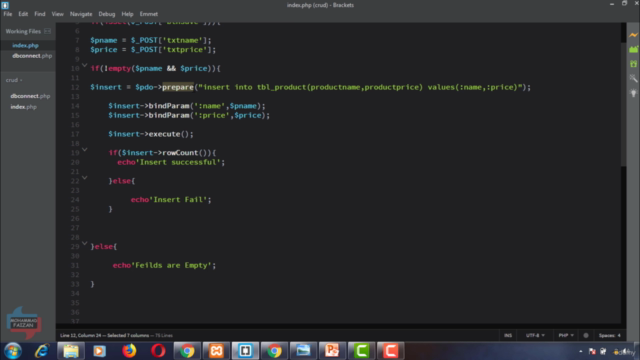640x360 pixels.
Task: Click the vertical scrollbar thumb in editor
Action: pyautogui.click(x=623, y=104)
